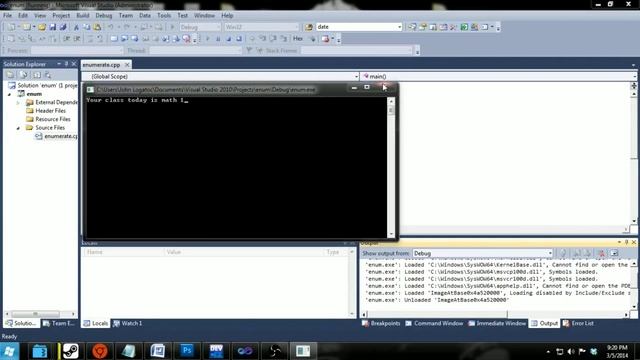640x360 pixels.
Task: Click Solution Explorer Properties toolbar icon
Action: (11, 75)
